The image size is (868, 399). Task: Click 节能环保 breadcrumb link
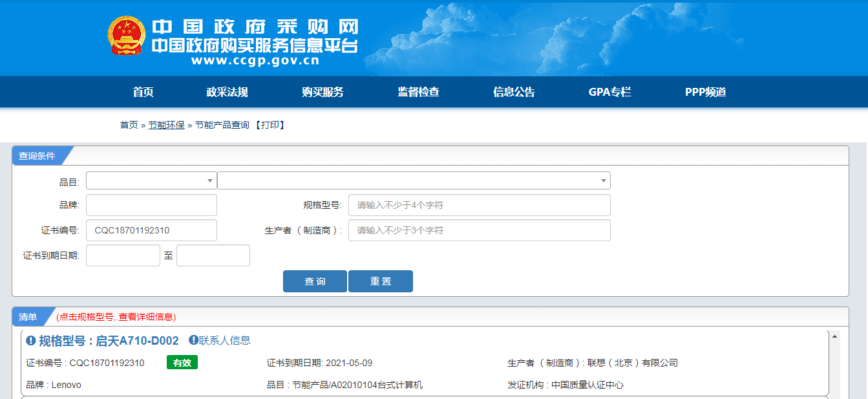coord(166,125)
